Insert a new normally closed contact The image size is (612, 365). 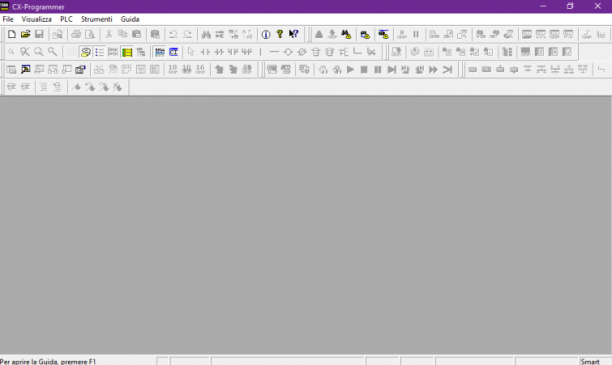click(219, 52)
